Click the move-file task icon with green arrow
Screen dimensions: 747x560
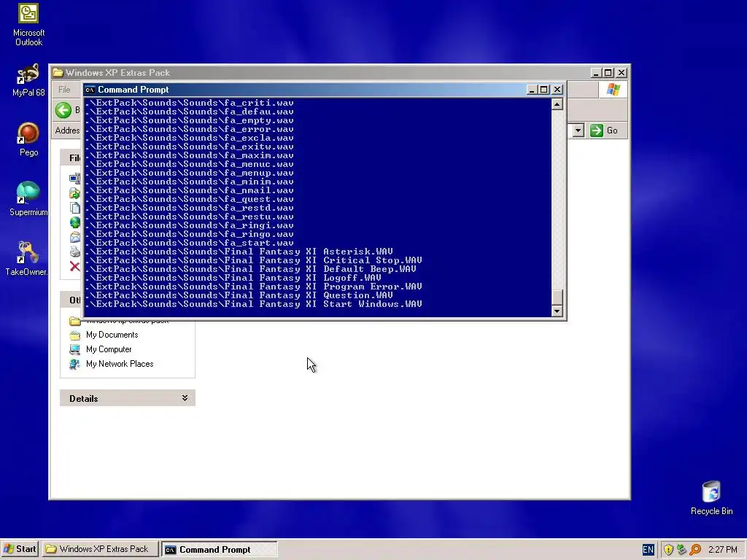click(75, 192)
